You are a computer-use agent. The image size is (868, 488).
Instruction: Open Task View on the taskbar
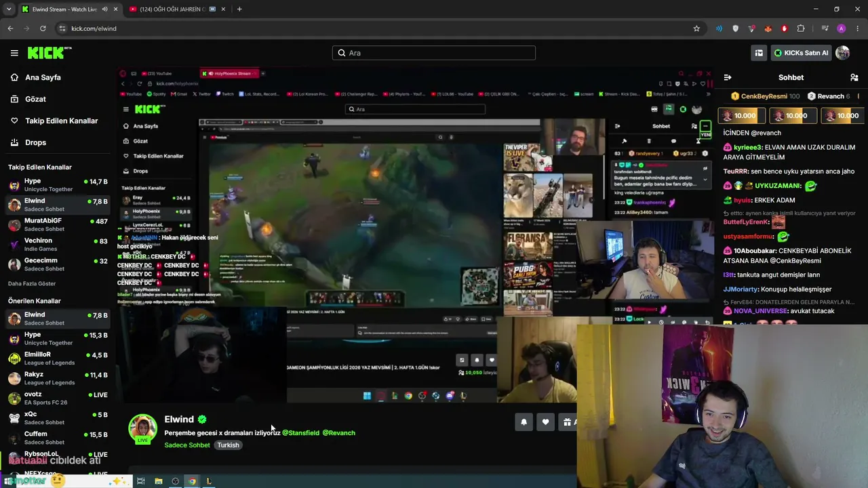[x=141, y=481]
